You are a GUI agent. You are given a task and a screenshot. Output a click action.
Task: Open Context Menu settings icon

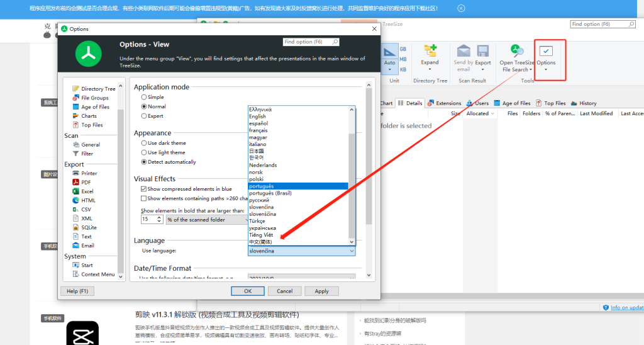[x=75, y=274]
